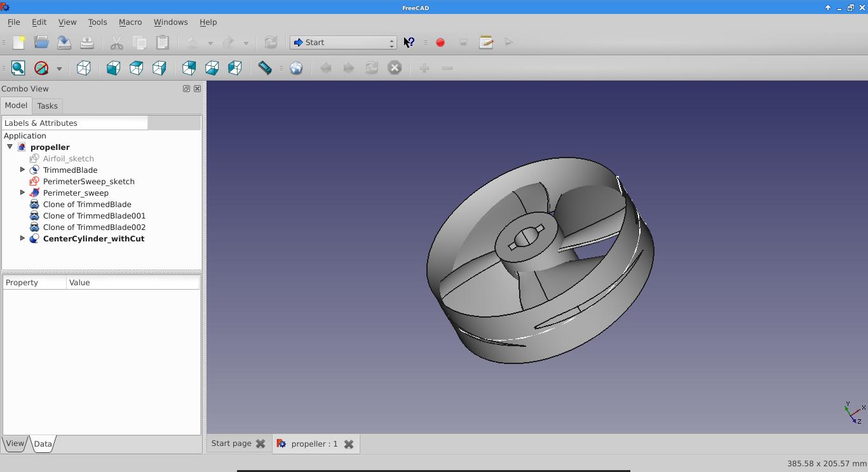Close the Combo View panel
The image size is (868, 472).
point(197,89)
